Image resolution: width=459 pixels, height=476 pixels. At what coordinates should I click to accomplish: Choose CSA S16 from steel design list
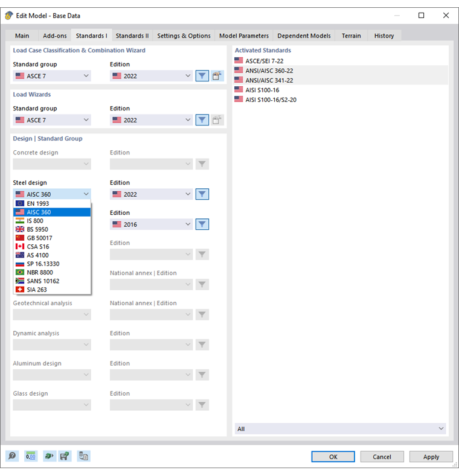click(52, 247)
